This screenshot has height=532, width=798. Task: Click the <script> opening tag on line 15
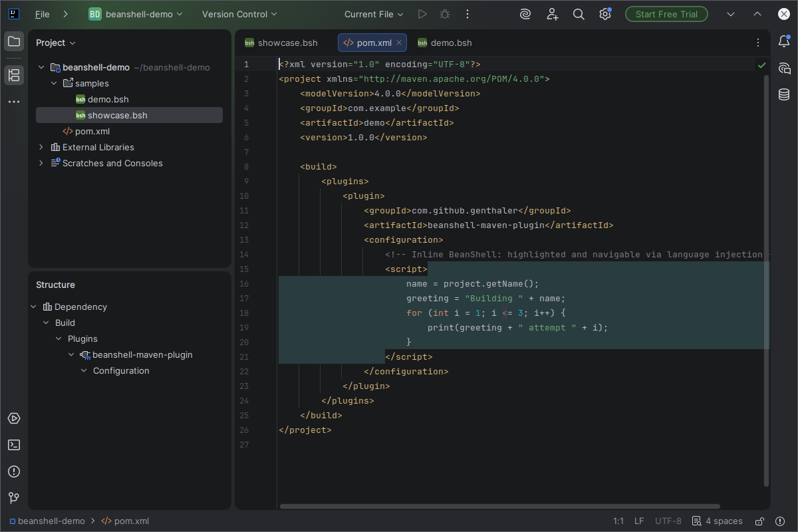click(406, 269)
